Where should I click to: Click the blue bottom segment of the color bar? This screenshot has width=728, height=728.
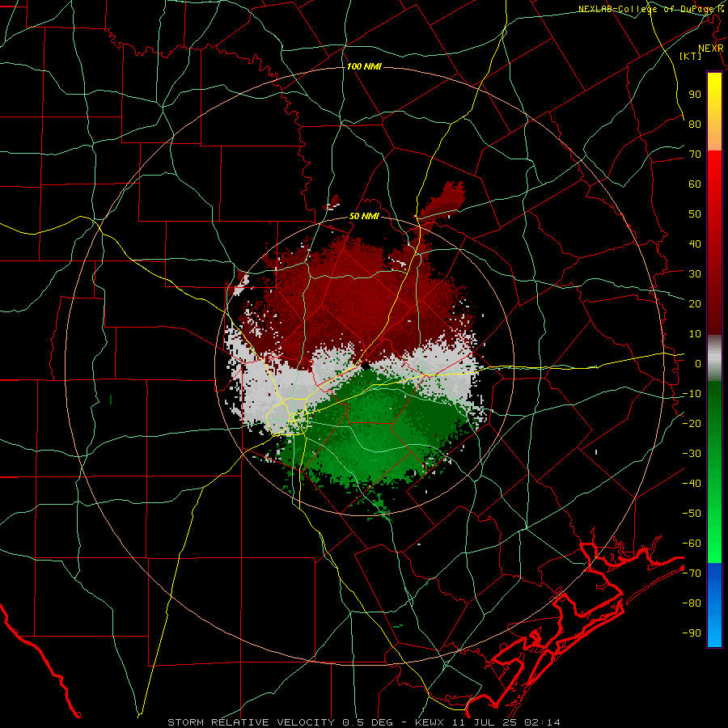[x=714, y=605]
